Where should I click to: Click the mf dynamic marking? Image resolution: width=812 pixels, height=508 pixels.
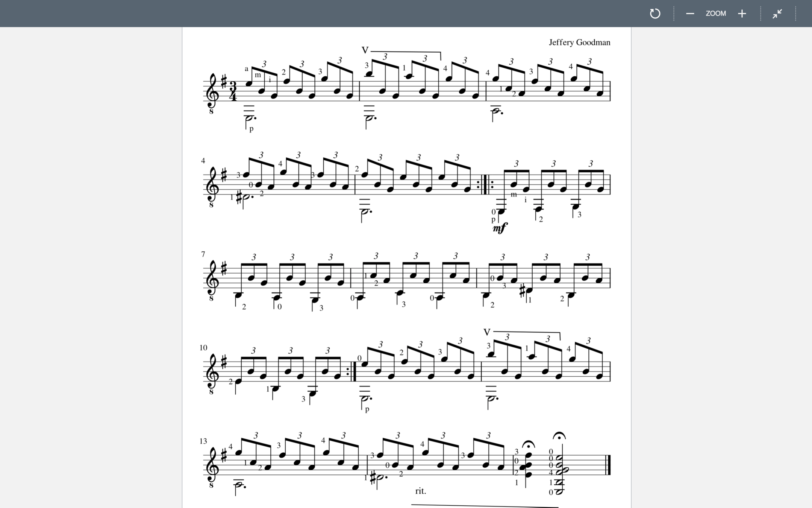click(500, 227)
